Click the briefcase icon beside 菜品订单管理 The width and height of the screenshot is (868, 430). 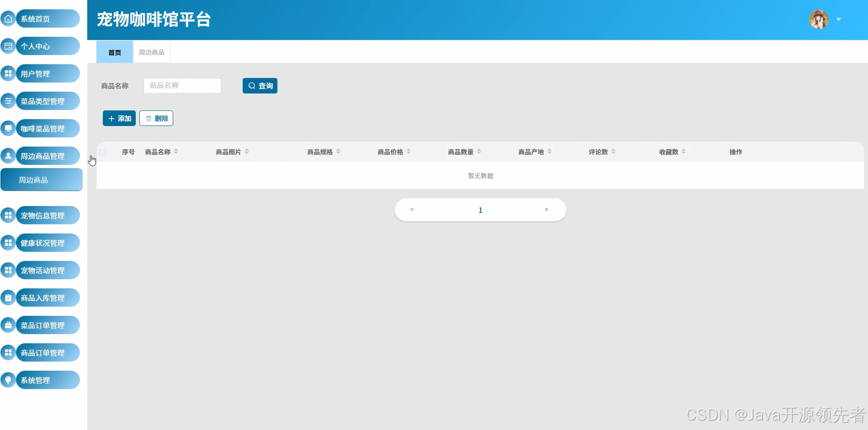[8, 325]
